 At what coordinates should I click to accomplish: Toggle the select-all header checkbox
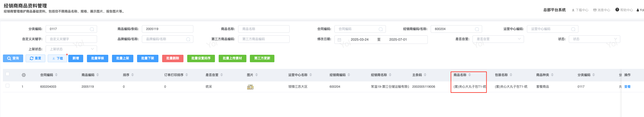7,74
